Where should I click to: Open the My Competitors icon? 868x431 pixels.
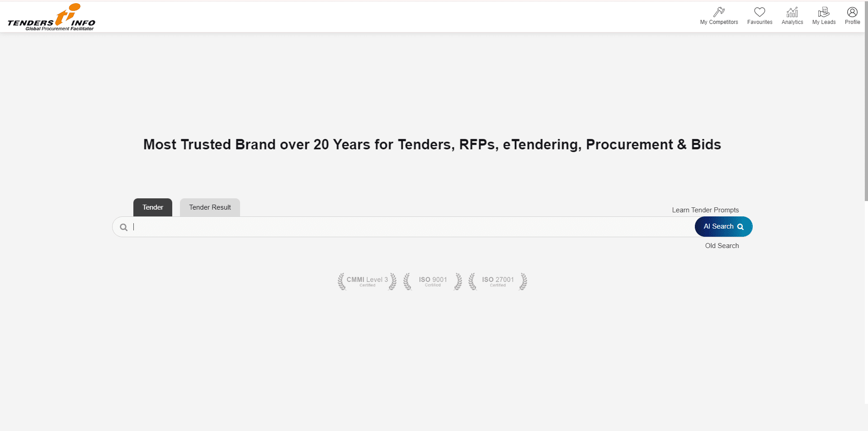pos(719,12)
